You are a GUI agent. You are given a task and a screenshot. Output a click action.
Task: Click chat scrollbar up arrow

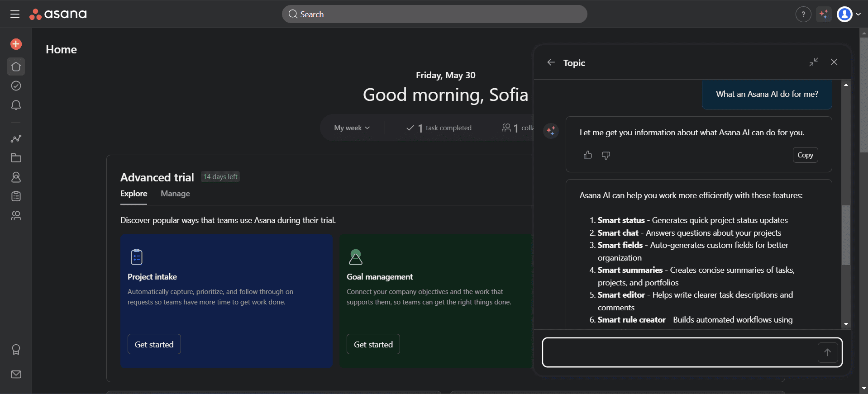point(846,85)
